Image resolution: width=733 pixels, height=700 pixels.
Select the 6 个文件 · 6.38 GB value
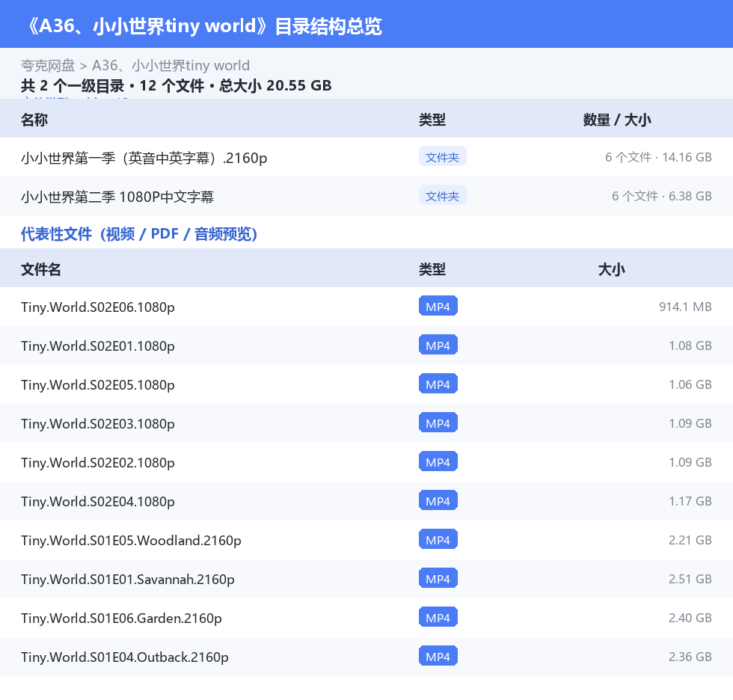[661, 196]
